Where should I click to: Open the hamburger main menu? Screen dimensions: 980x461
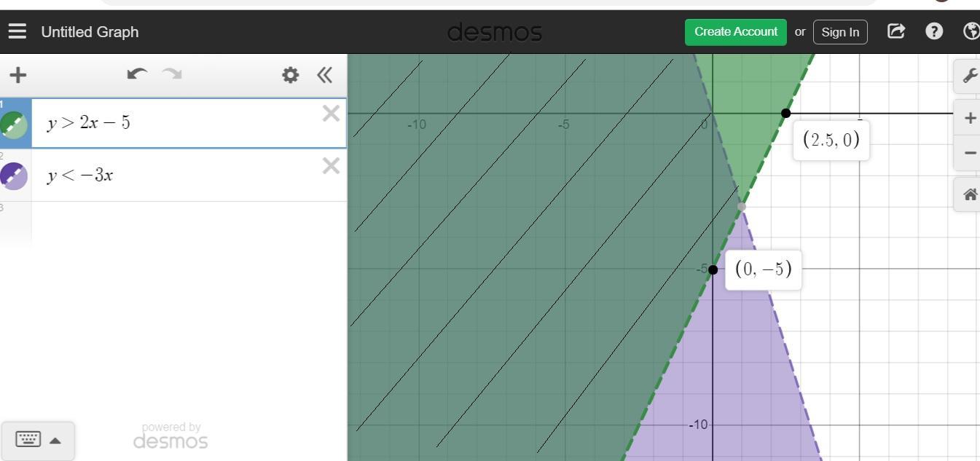(17, 31)
